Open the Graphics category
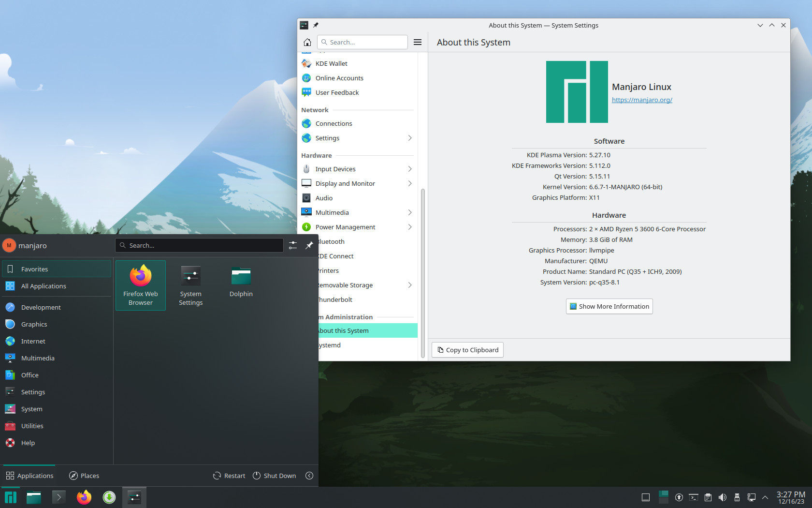Image resolution: width=812 pixels, height=508 pixels. click(x=57, y=324)
